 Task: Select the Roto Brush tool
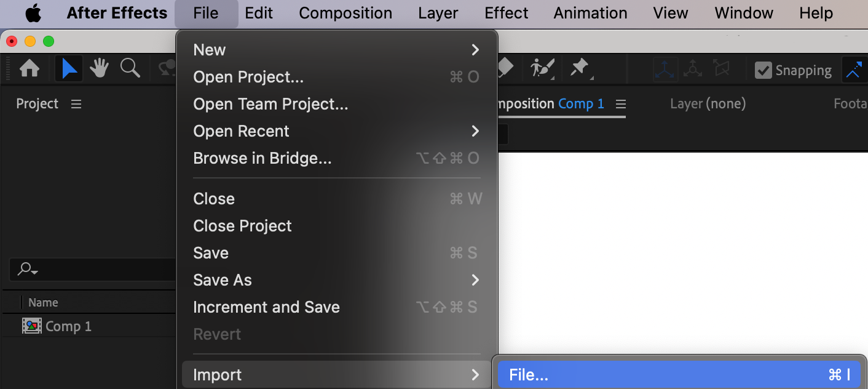pyautogui.click(x=543, y=68)
